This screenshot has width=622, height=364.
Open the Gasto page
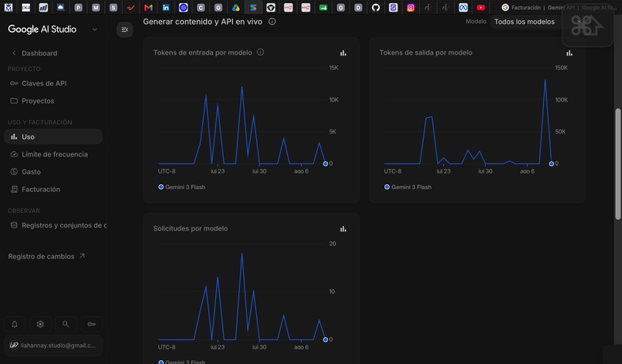tap(53, 172)
